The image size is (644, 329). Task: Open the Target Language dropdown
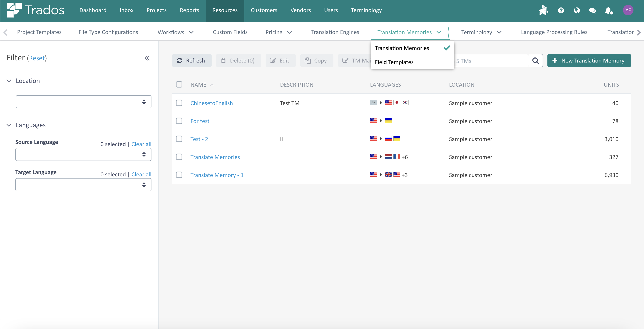[x=83, y=185]
